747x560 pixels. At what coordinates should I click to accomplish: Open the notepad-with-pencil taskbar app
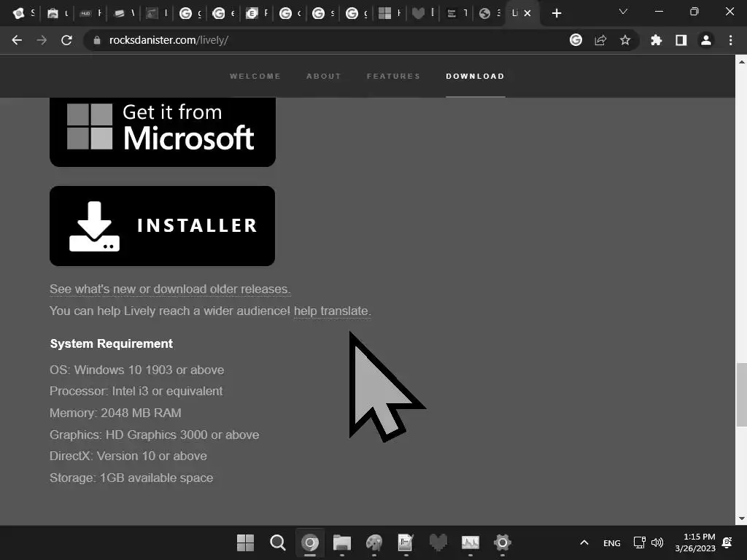[406, 542]
